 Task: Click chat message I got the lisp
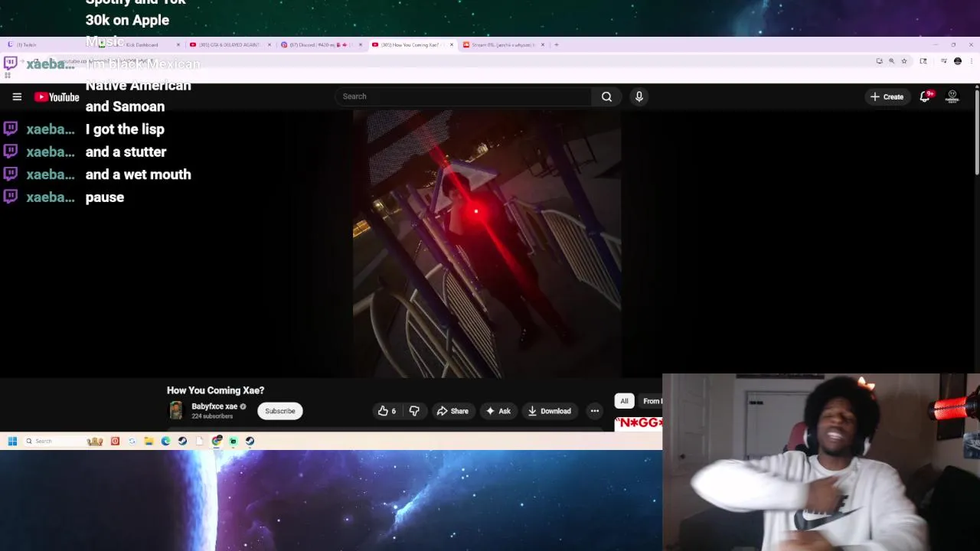coord(125,129)
